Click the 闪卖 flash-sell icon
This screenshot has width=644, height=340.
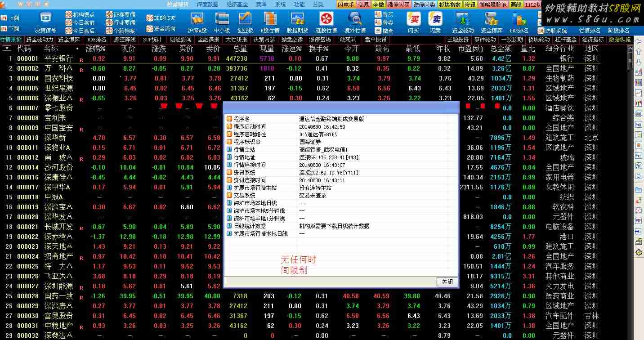pyautogui.click(x=435, y=18)
